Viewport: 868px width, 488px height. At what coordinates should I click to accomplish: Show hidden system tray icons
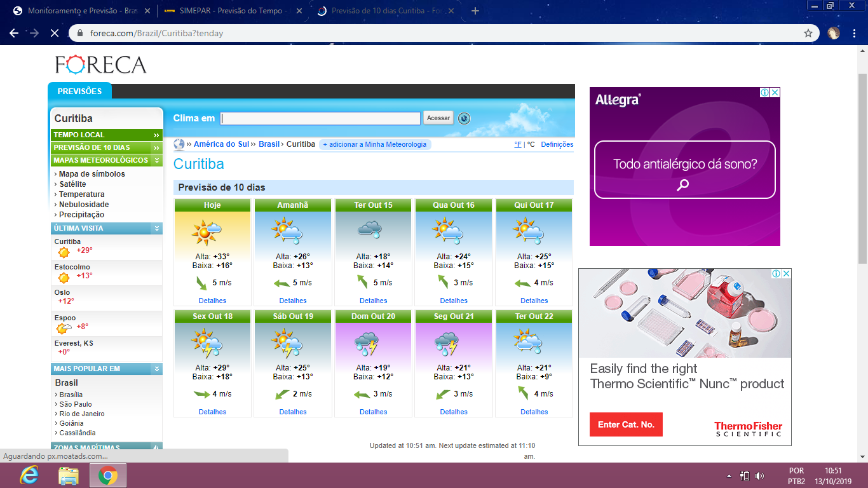point(728,476)
